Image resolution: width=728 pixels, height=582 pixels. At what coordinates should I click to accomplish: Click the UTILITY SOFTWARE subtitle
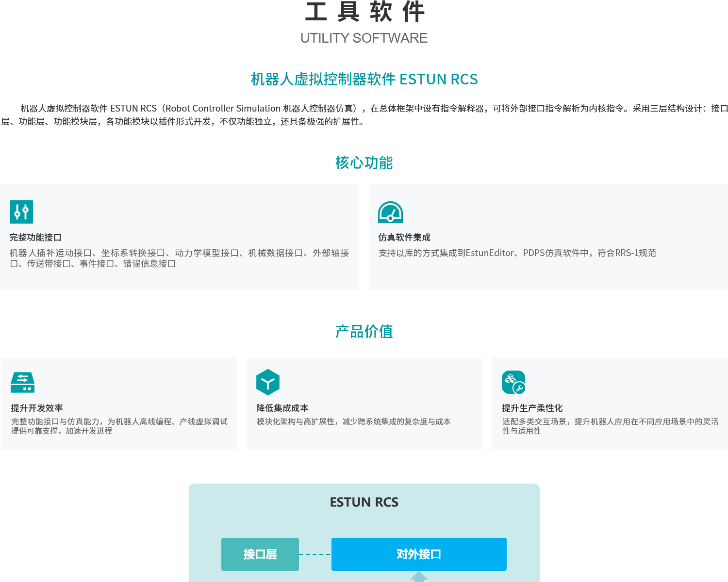364,38
